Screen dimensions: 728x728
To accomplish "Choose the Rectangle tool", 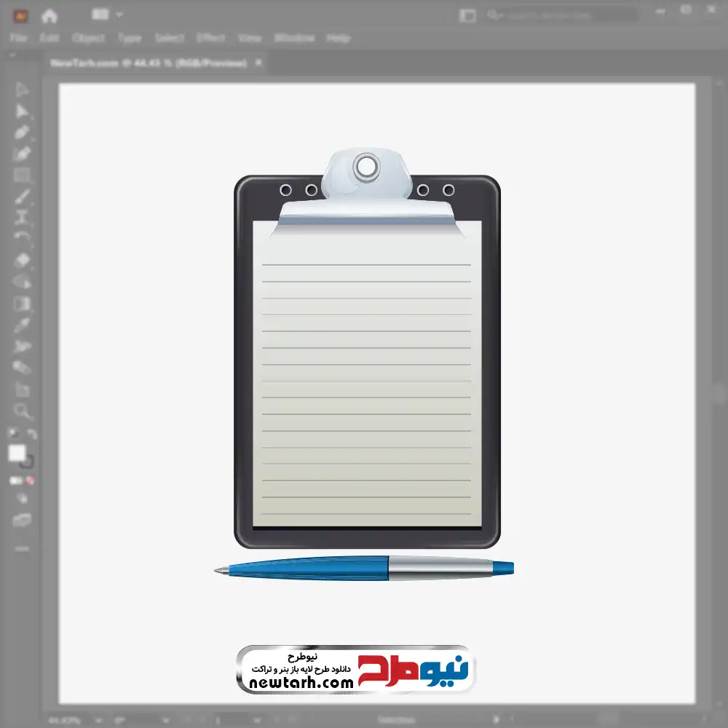I will pyautogui.click(x=23, y=175).
